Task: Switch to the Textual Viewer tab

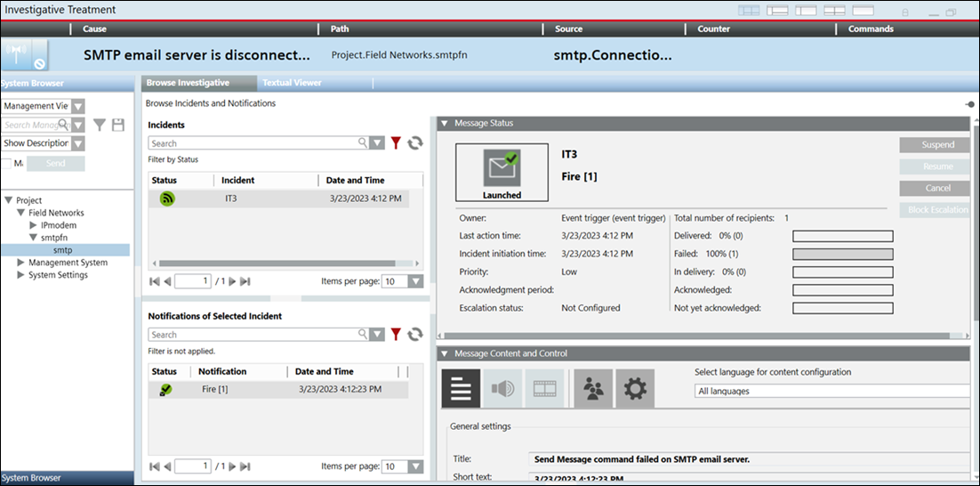Action: (292, 83)
